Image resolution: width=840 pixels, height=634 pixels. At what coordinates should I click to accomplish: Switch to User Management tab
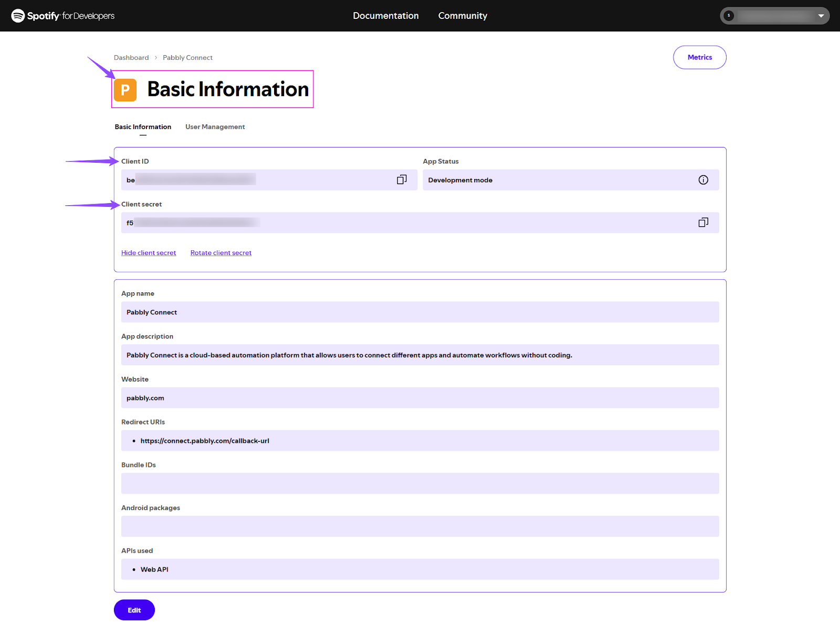(x=215, y=127)
